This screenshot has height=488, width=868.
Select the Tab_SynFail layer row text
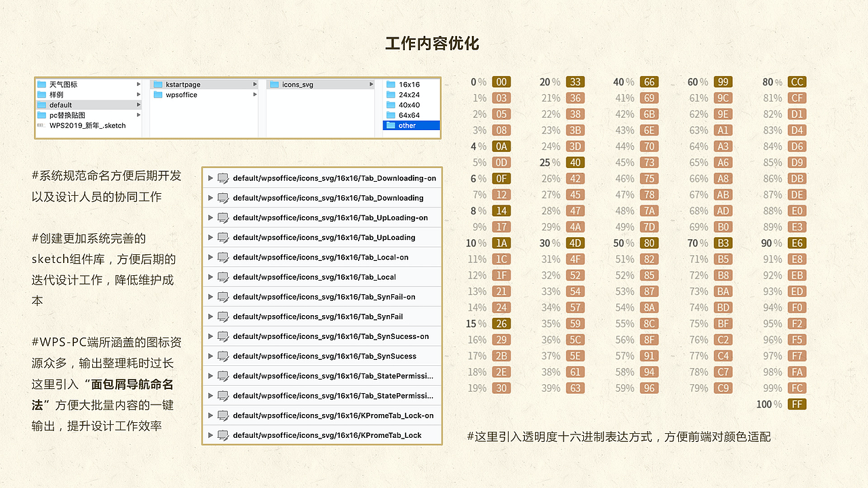coord(318,317)
